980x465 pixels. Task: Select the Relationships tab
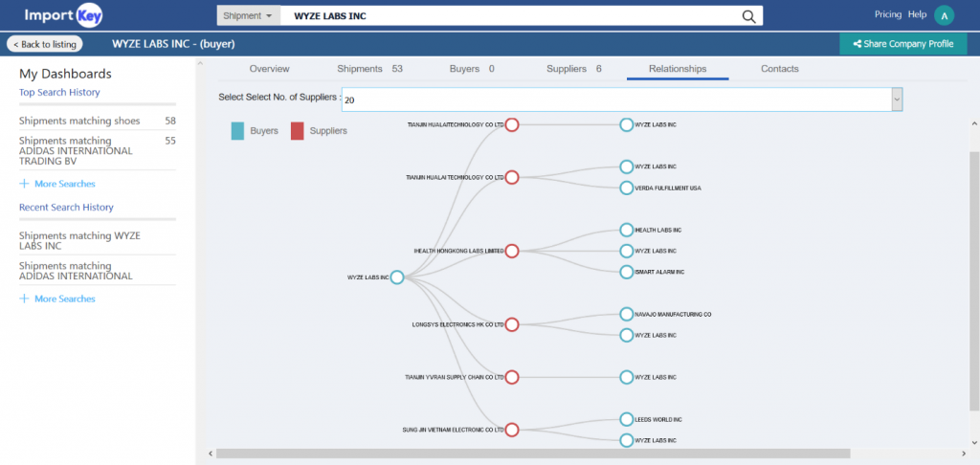(678, 69)
